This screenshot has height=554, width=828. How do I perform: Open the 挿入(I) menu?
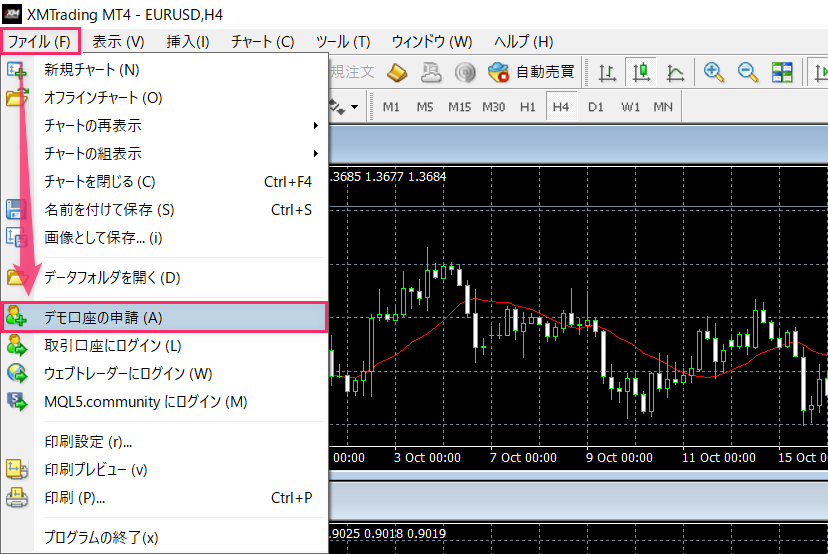click(187, 41)
